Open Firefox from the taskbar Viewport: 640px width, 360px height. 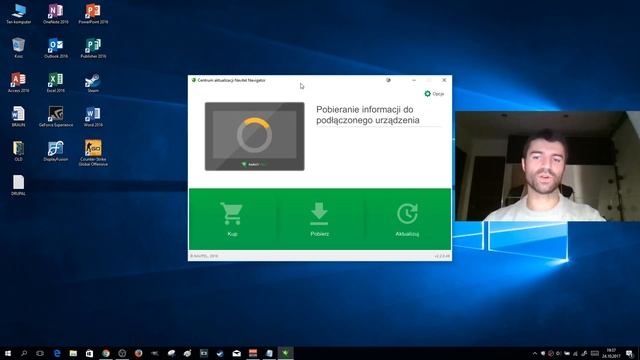138,353
